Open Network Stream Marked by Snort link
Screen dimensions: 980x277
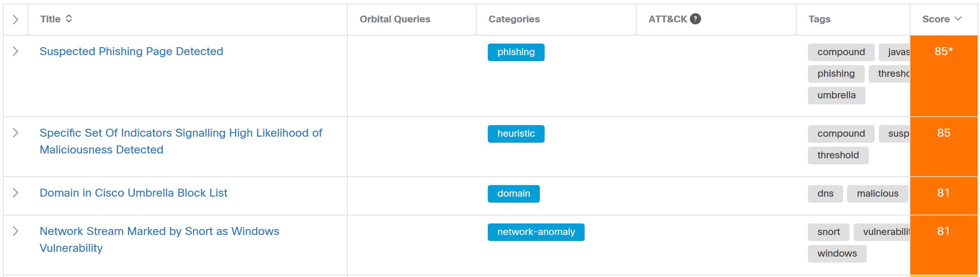tap(159, 231)
